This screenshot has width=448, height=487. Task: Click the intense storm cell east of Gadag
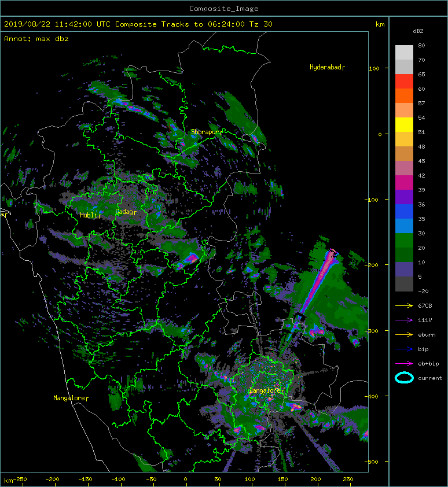191,259
